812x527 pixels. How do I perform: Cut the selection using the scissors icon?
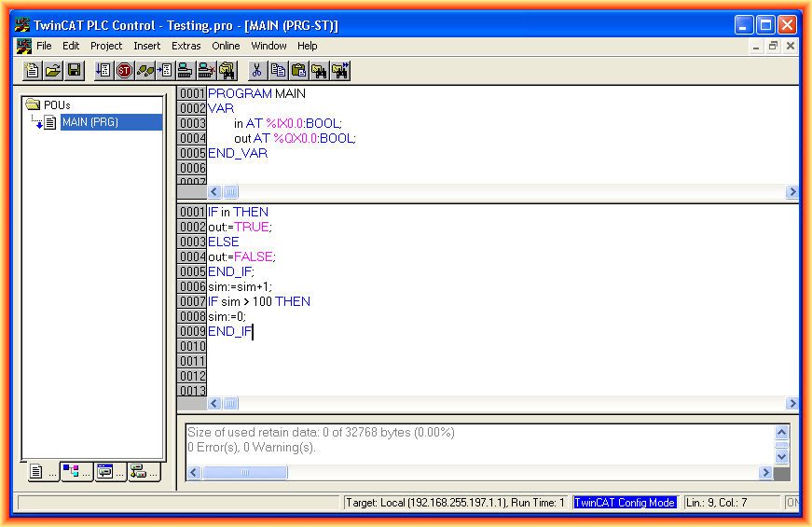point(256,70)
